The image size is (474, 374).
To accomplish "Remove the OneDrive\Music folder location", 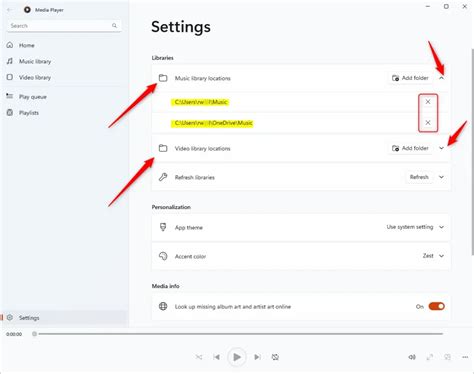I will tap(428, 123).
